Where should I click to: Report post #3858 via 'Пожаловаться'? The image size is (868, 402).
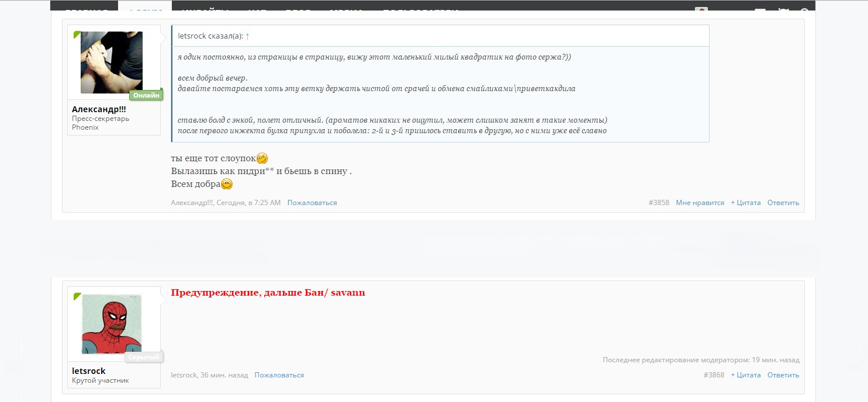(x=312, y=203)
